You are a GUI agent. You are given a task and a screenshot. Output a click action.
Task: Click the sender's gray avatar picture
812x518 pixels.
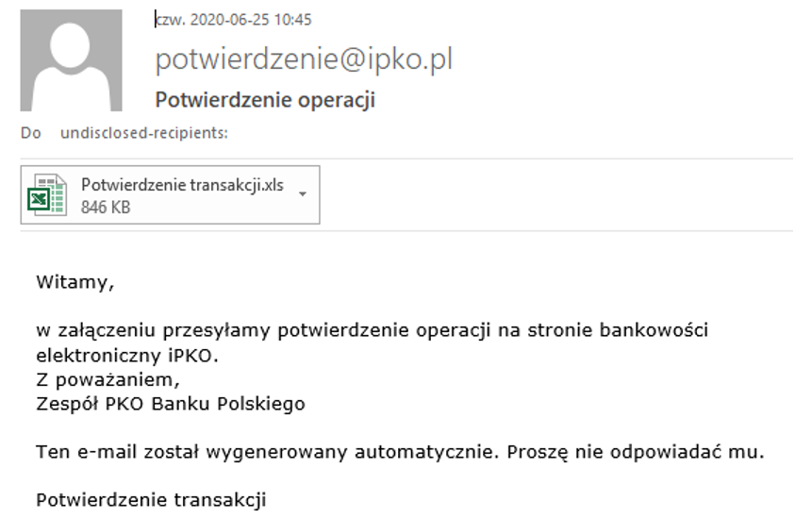[71, 60]
